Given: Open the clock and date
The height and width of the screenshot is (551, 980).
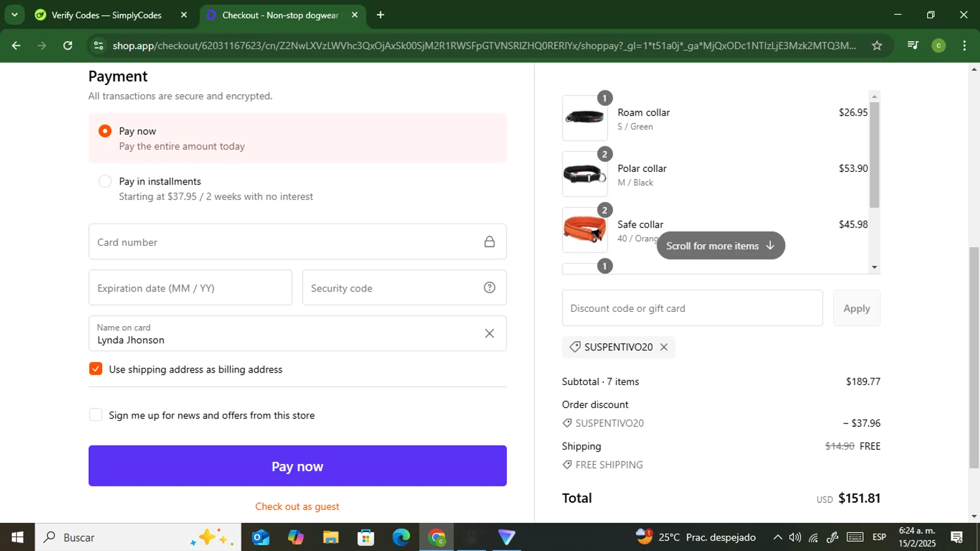Looking at the screenshot, I should coord(917,537).
